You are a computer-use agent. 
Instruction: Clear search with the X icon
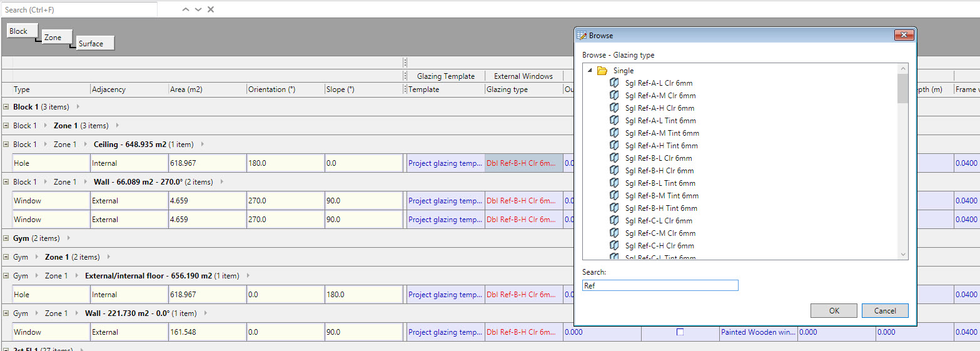click(211, 9)
